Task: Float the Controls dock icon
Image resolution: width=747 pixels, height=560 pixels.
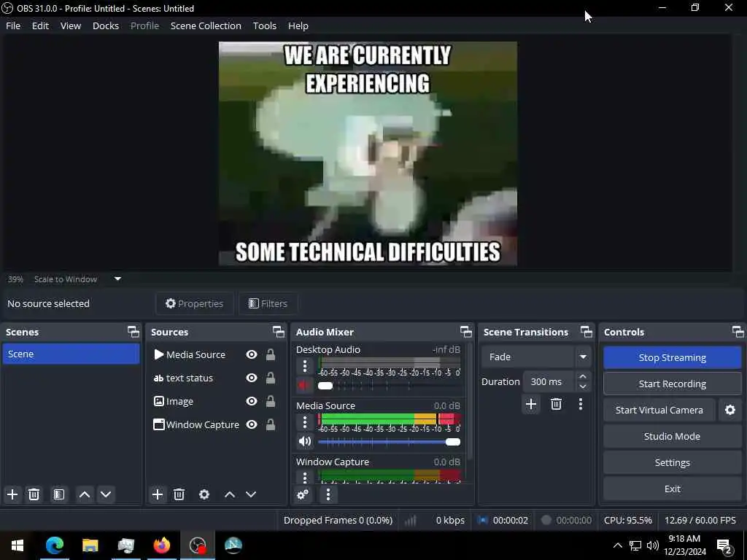Action: (738, 332)
